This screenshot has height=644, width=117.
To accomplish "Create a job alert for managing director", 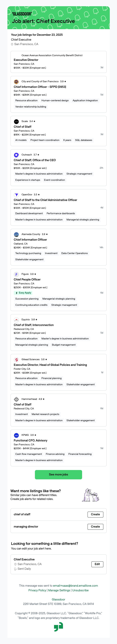I will [x=95, y=526].
